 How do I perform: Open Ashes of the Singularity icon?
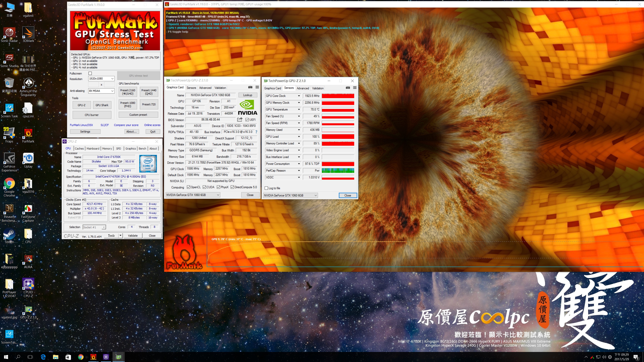pyautogui.click(x=28, y=87)
